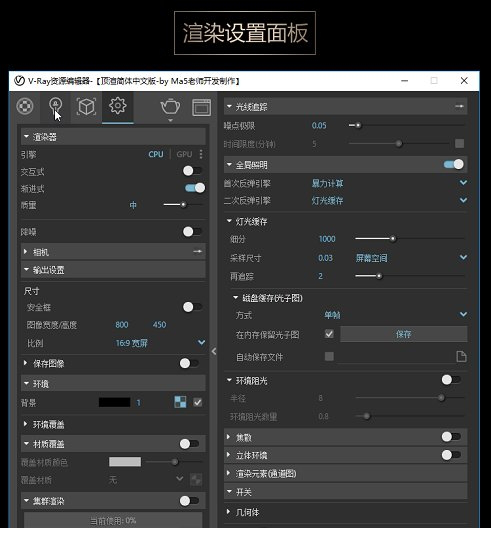This screenshot has width=491, height=549.
Task: Open the materials tab icon
Action: pyautogui.click(x=25, y=106)
